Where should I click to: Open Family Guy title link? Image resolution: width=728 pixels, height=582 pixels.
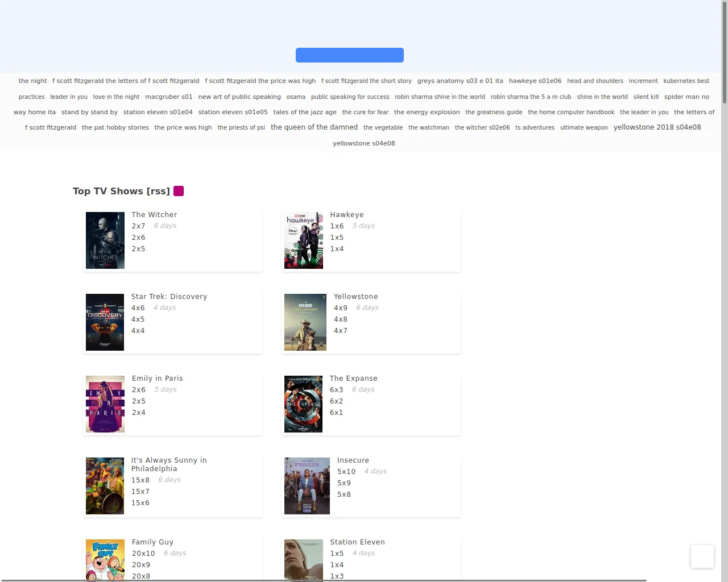click(152, 542)
